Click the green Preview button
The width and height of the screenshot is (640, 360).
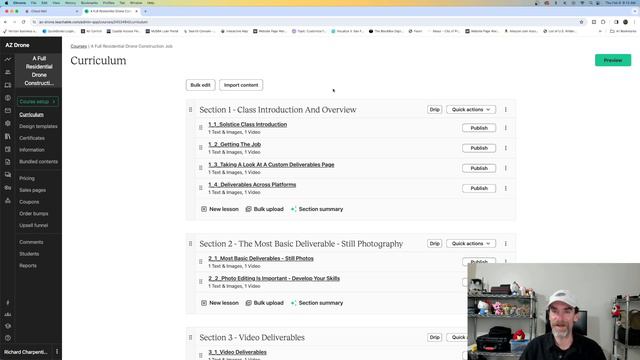click(x=613, y=60)
